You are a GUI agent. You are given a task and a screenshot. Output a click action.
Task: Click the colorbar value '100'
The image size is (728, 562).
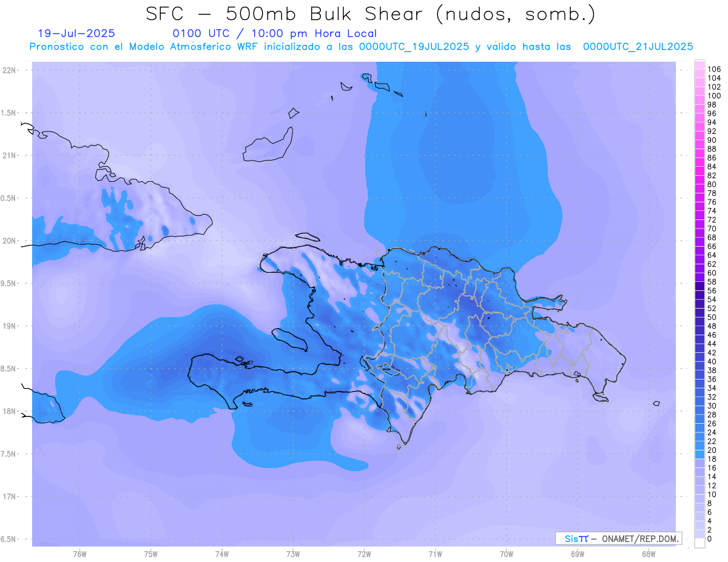[x=714, y=96]
